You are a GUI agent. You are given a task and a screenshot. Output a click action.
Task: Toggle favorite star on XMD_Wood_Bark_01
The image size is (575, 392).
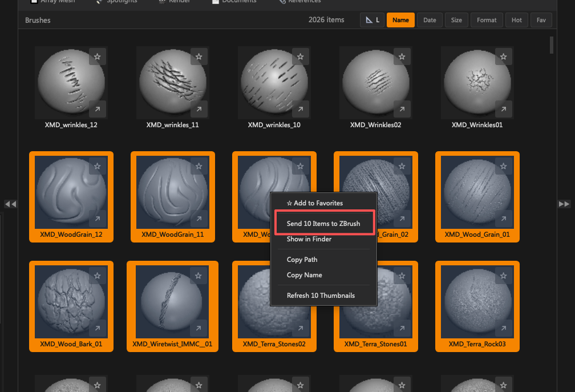pos(97,276)
